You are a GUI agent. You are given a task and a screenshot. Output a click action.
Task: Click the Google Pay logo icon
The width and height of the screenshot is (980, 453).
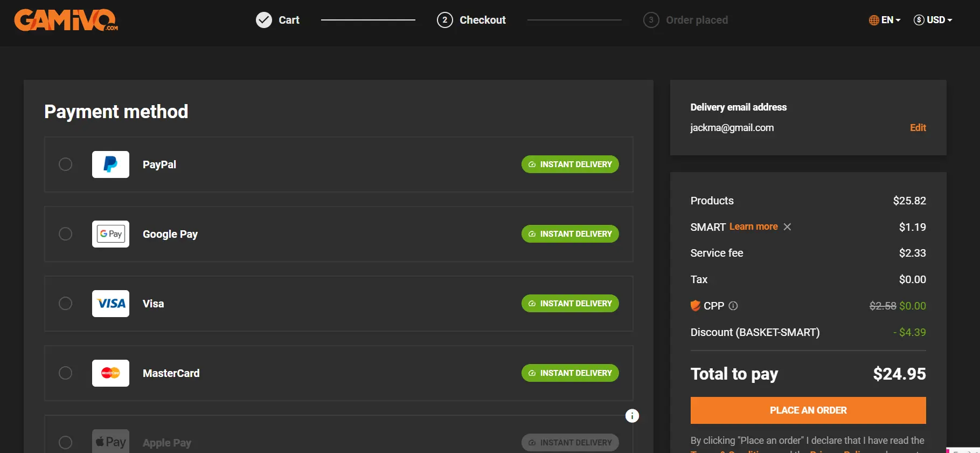pyautogui.click(x=110, y=234)
